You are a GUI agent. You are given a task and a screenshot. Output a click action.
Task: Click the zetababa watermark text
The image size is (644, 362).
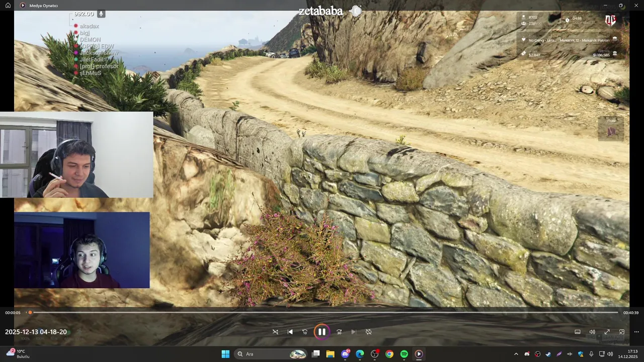coord(320,11)
